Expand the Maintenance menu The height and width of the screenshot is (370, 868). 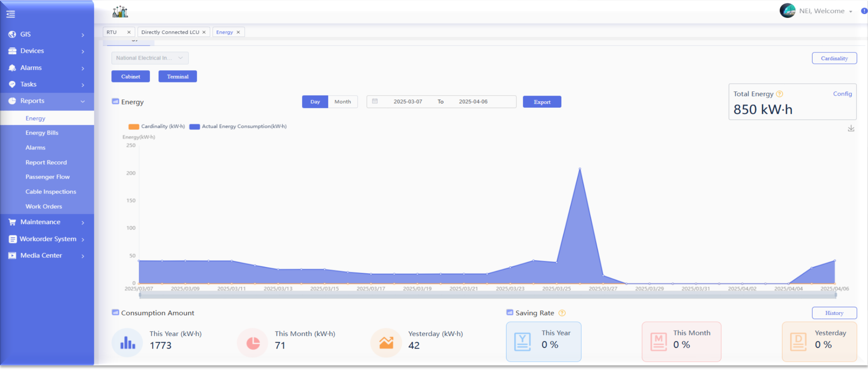tap(83, 222)
